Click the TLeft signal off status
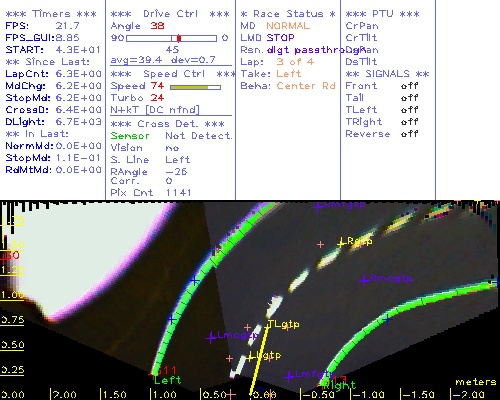This screenshot has width=500, height=400. 409,110
